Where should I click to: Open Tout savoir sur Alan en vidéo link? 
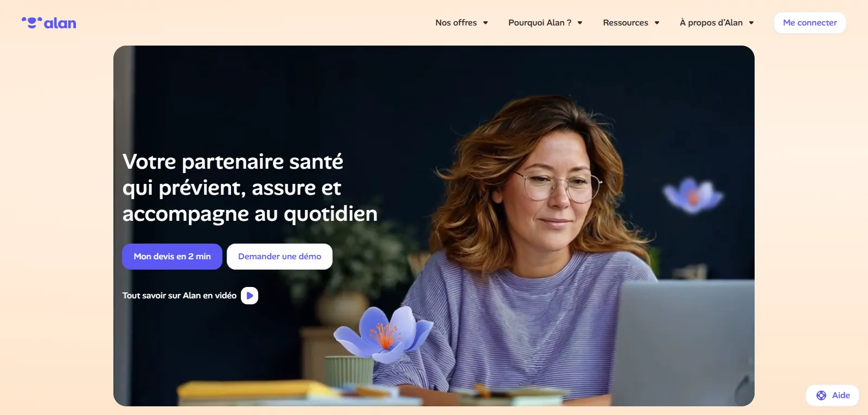coord(180,296)
